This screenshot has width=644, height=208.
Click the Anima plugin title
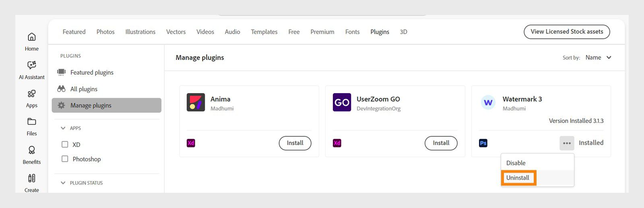coord(221,99)
